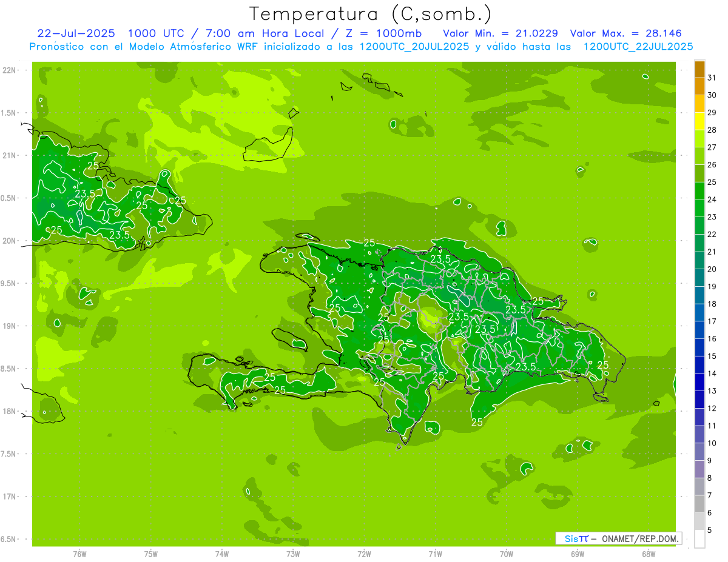Pick the white legend swatch below 5
728x562 pixels.
[699, 539]
